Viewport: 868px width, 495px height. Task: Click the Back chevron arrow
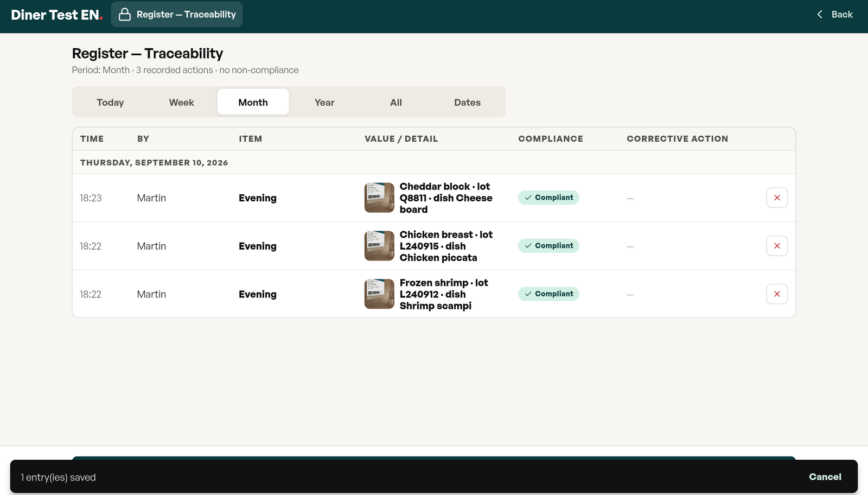coord(820,15)
